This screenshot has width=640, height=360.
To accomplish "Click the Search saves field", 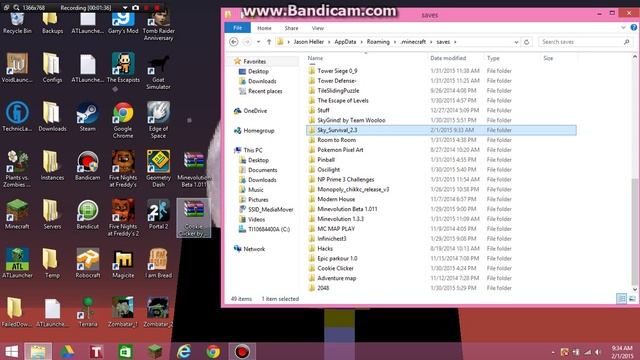I will [585, 42].
